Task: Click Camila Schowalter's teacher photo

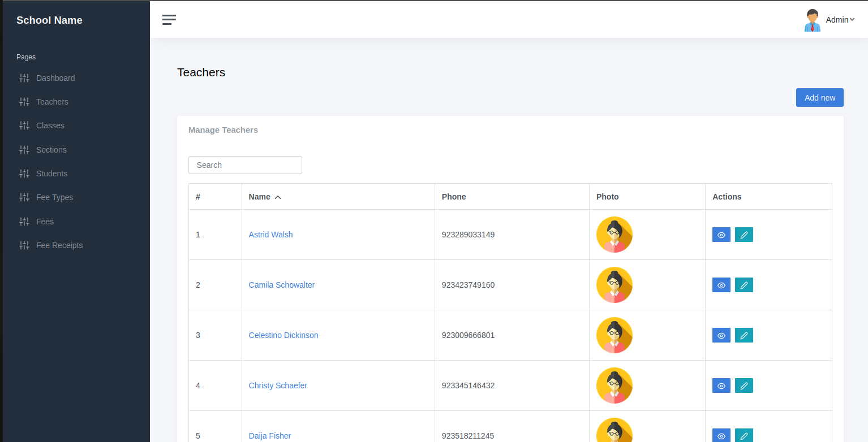Action: [615, 285]
